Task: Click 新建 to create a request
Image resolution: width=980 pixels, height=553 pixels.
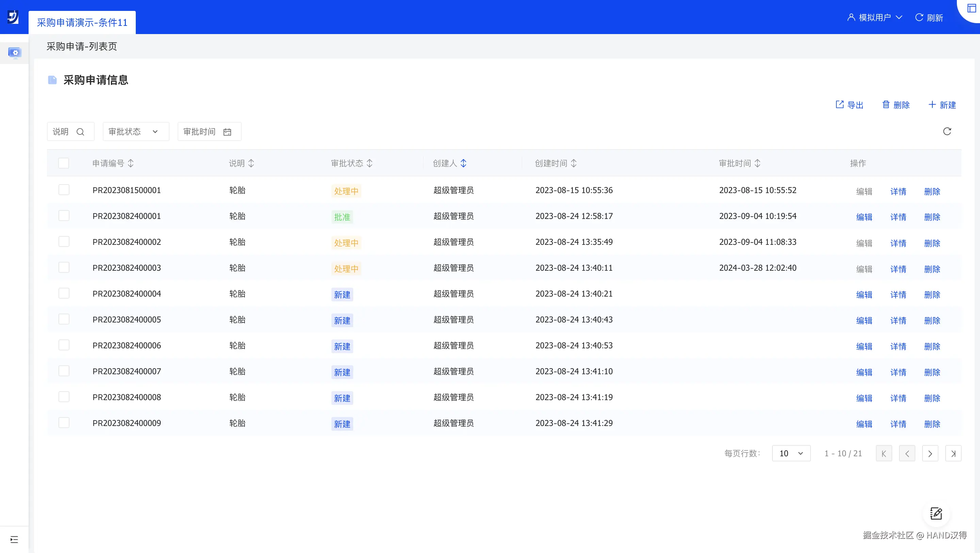Action: [x=942, y=105]
